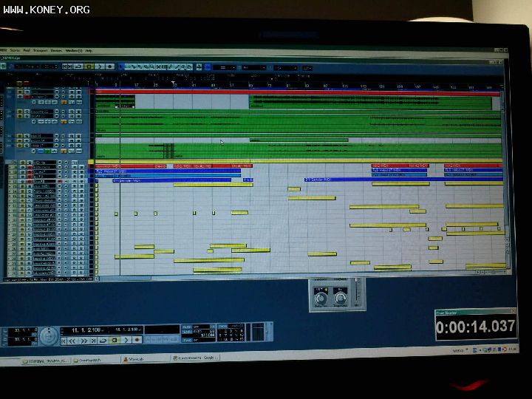Toggle the TEMPO track button
The image size is (532, 399).
pos(187,332)
